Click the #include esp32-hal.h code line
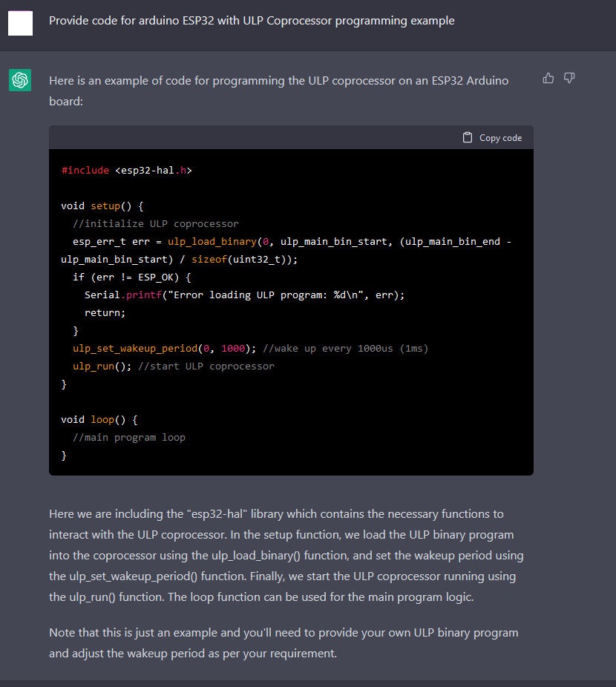The height and width of the screenshot is (687, 616). tap(127, 170)
